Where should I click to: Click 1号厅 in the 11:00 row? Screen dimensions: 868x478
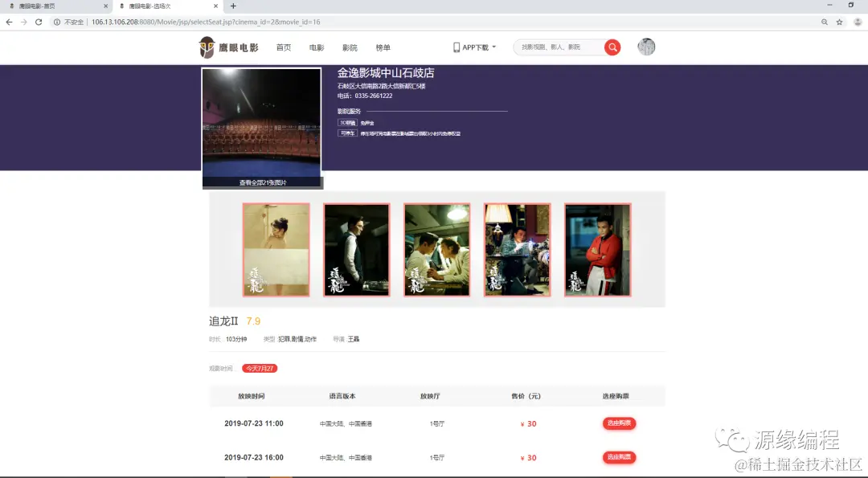(x=436, y=424)
